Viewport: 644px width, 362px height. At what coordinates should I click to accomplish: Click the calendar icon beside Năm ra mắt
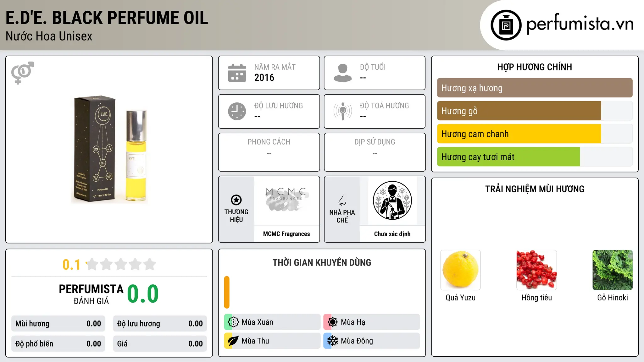coord(237,73)
